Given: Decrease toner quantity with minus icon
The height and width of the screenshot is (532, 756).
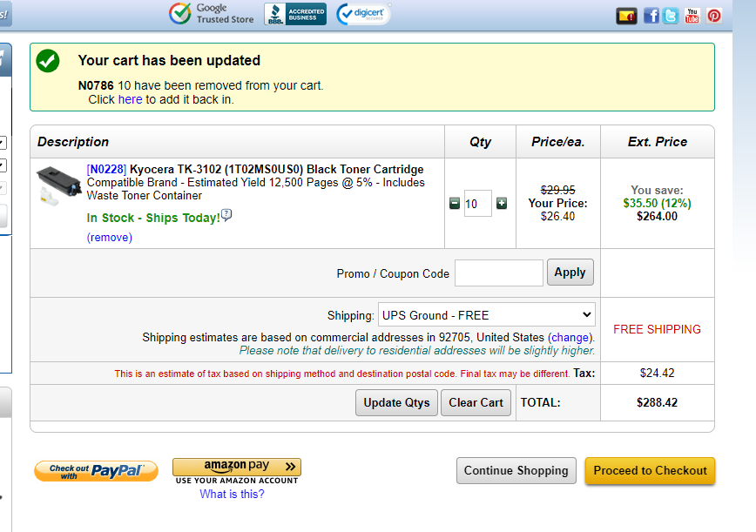Looking at the screenshot, I should pos(454,204).
